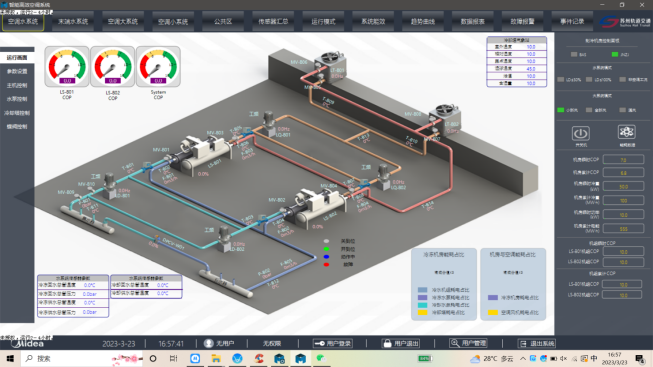This screenshot has height=367, width=653.
Task: Click the LS-801 COP gauge
Action: click(67, 67)
